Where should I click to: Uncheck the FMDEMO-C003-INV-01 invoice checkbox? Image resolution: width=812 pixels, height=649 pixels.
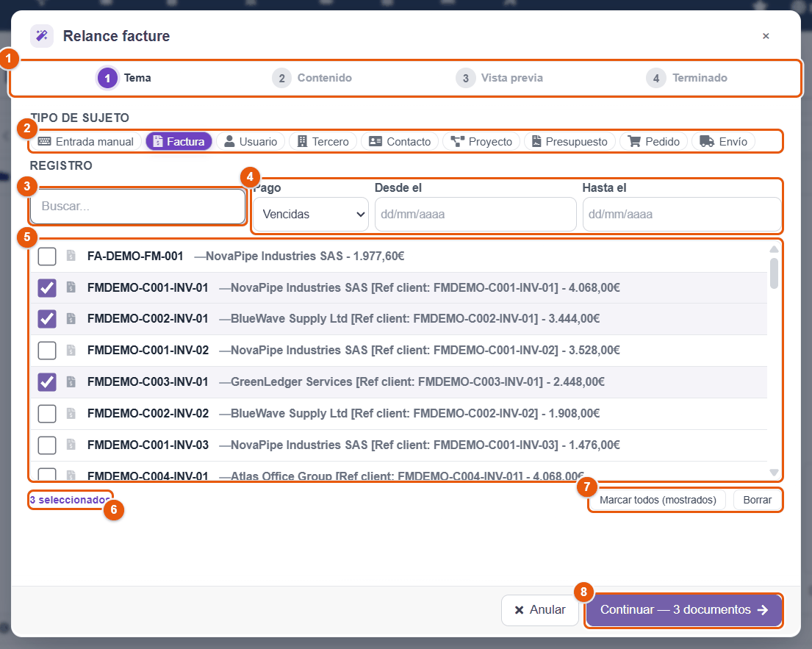(x=47, y=382)
